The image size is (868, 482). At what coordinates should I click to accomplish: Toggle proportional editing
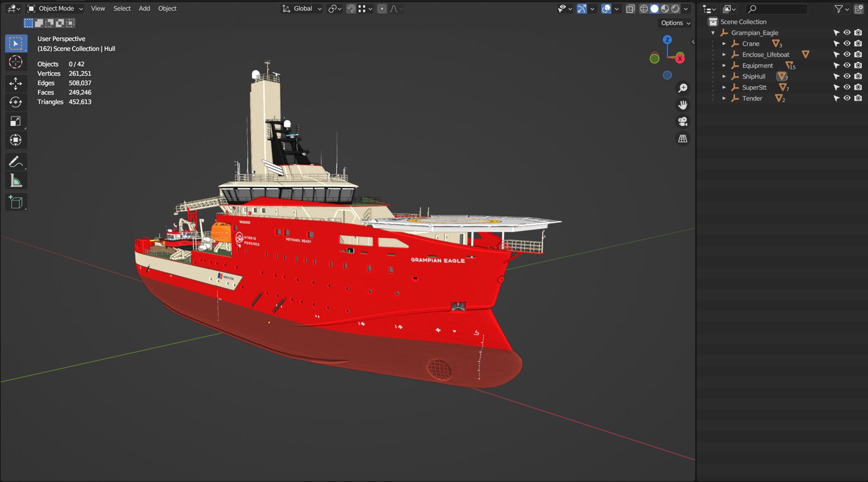[382, 9]
